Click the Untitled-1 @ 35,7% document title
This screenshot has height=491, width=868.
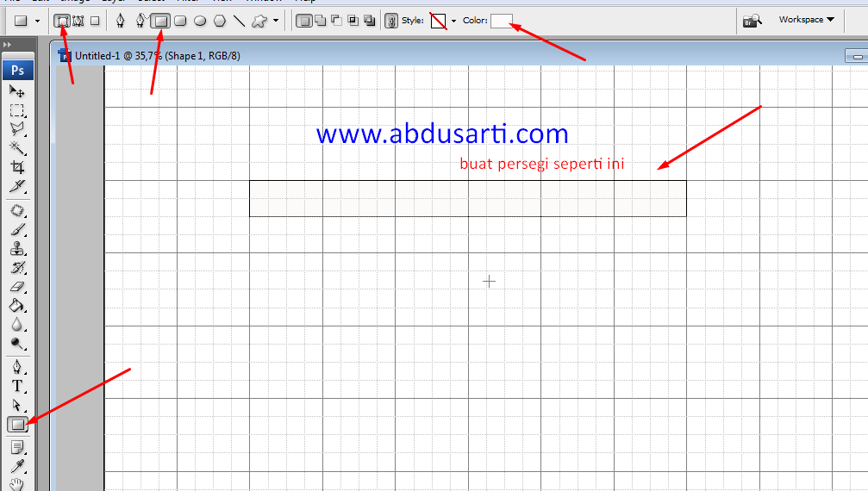click(x=157, y=56)
